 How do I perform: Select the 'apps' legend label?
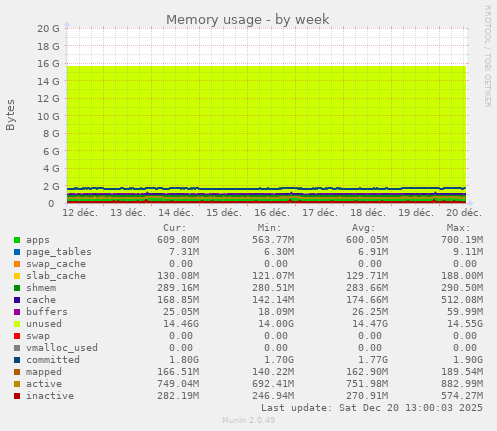[x=38, y=240]
